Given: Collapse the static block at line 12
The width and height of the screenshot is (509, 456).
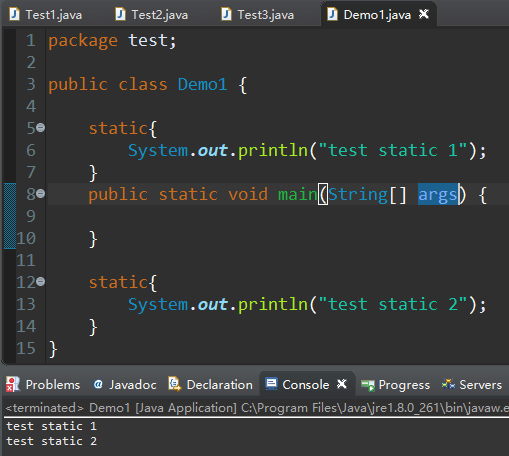Looking at the screenshot, I should [40, 282].
